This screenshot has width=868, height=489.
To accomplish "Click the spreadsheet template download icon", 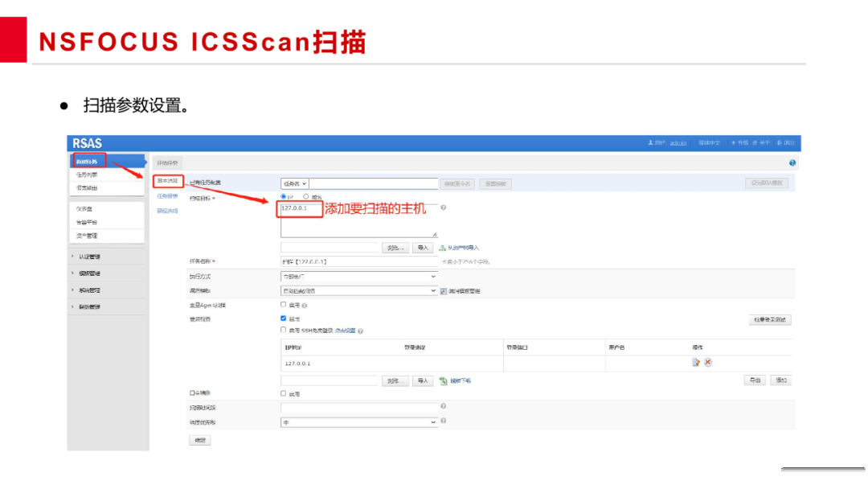I will [x=443, y=381].
